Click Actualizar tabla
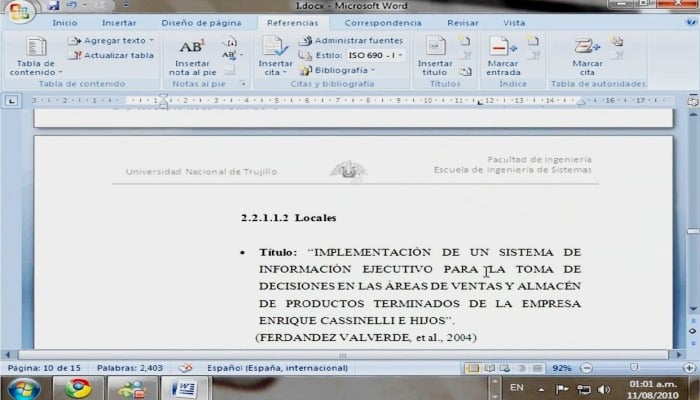Viewport: 700px width, 400px height. pyautogui.click(x=111, y=55)
